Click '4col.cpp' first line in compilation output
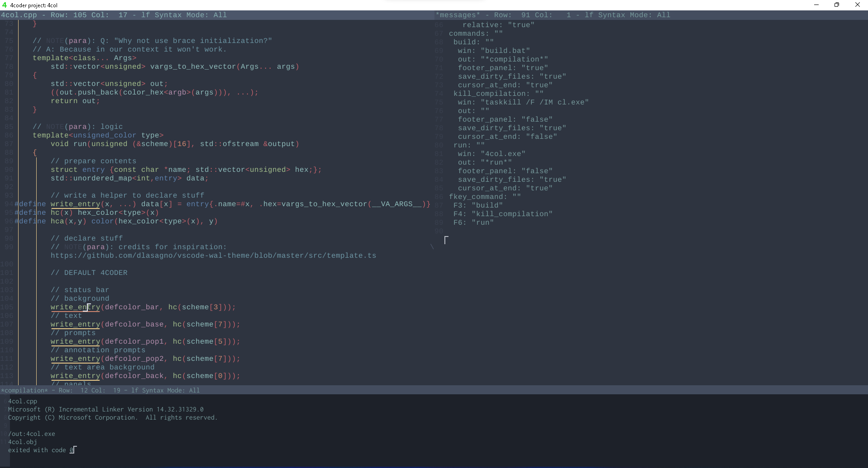The height and width of the screenshot is (468, 868). [x=23, y=401]
